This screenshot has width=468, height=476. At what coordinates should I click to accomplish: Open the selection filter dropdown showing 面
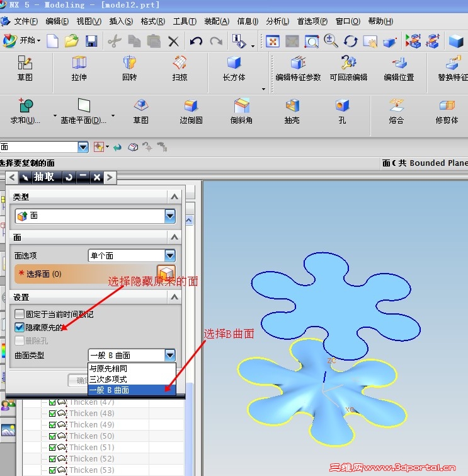(83, 148)
